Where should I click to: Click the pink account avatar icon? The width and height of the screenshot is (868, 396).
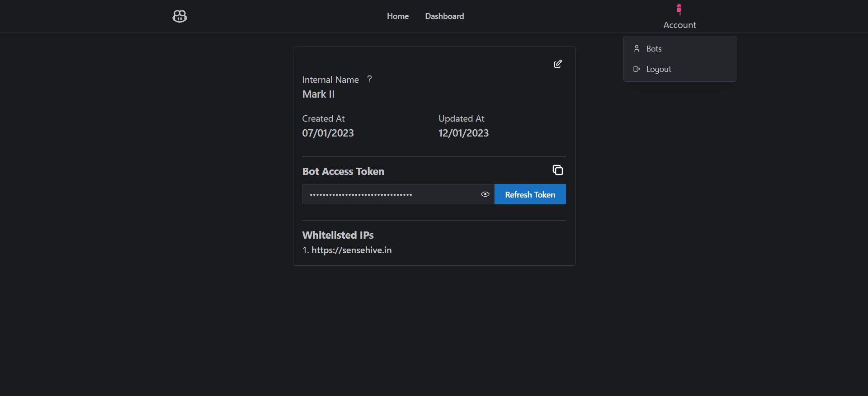tap(679, 9)
